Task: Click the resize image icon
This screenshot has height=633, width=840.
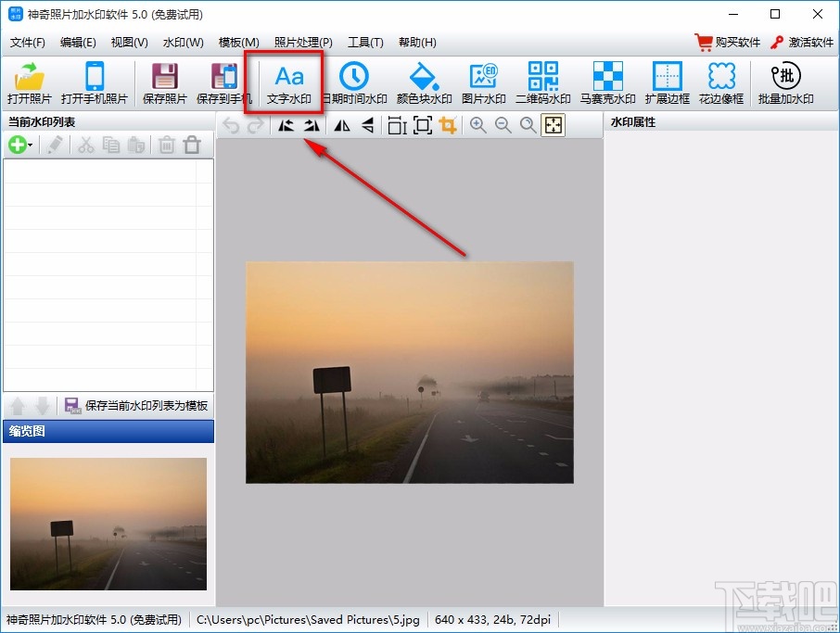Action: [397, 125]
